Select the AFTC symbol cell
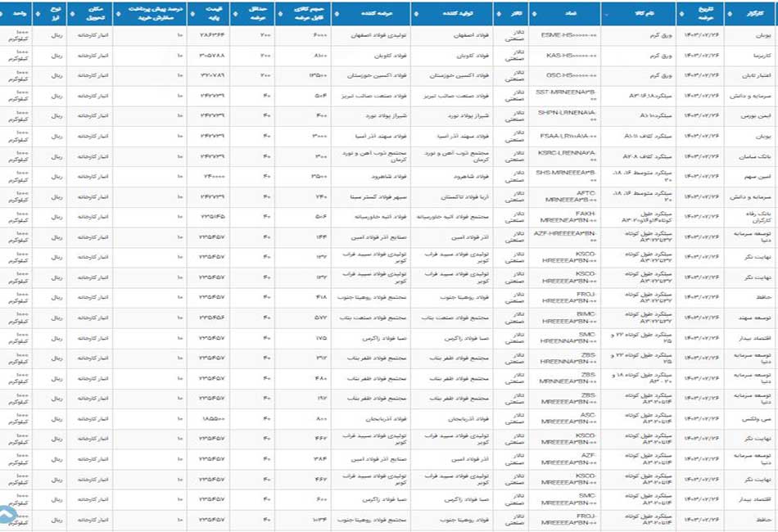Image resolution: width=778 pixels, height=532 pixels. 564,196
